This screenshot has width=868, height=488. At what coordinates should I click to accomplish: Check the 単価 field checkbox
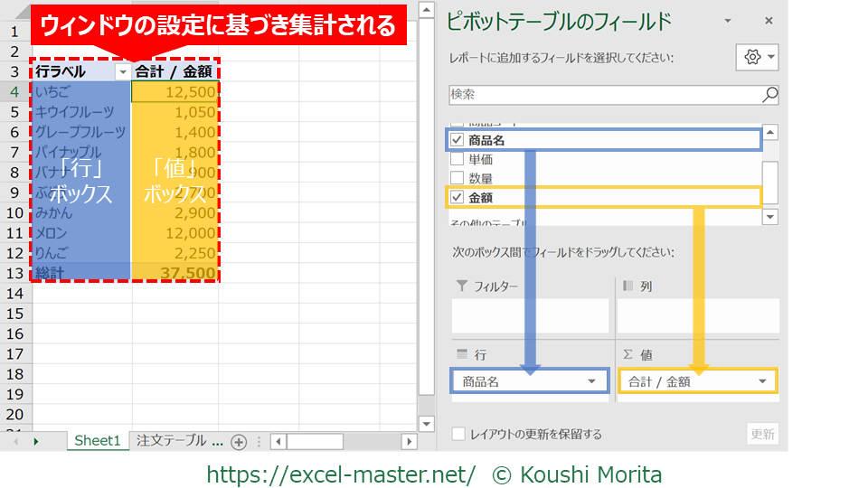click(x=458, y=159)
